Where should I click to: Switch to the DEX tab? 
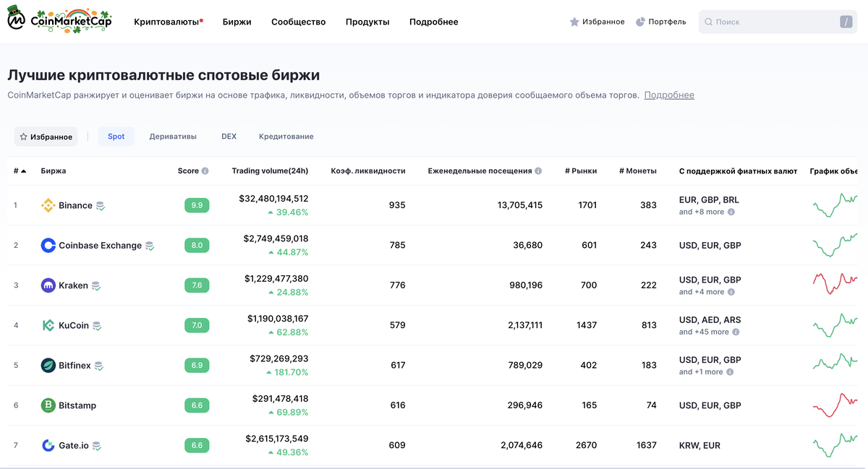[229, 137]
